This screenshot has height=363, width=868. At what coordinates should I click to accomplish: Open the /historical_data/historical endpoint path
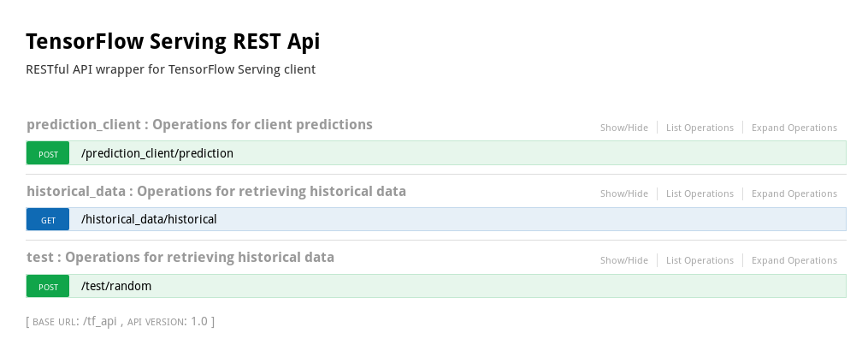149,219
